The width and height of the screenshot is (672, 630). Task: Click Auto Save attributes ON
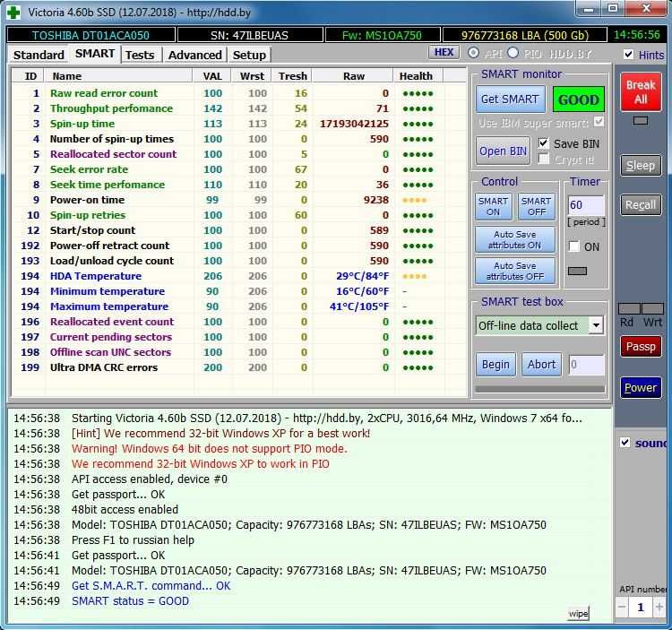tap(514, 239)
